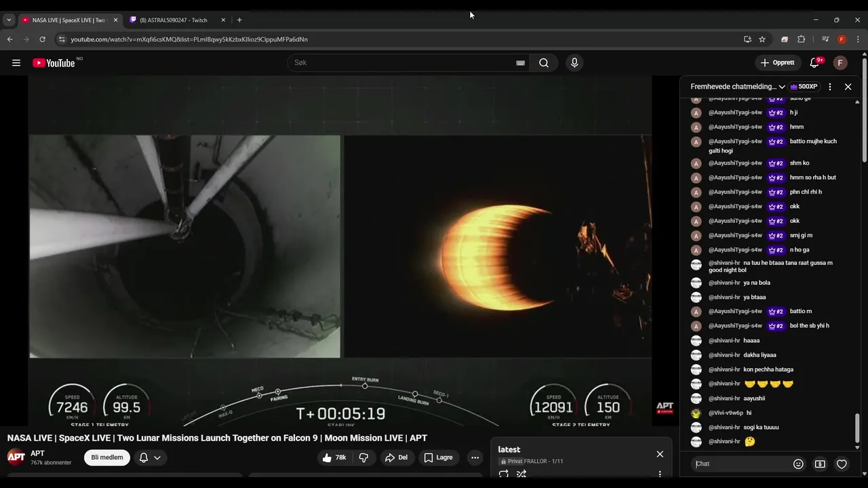The image size is (868, 488).
Task: Open Chrome three-dot menu
Action: coord(858,39)
